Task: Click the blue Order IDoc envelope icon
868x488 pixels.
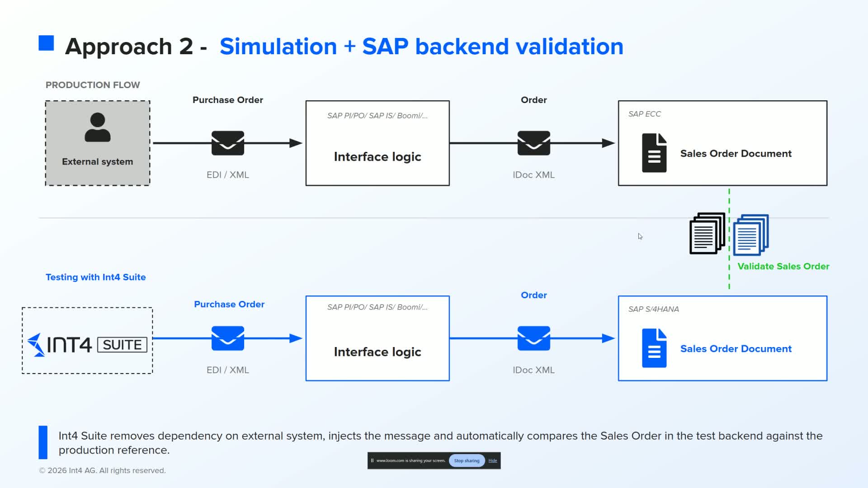Action: (534, 338)
